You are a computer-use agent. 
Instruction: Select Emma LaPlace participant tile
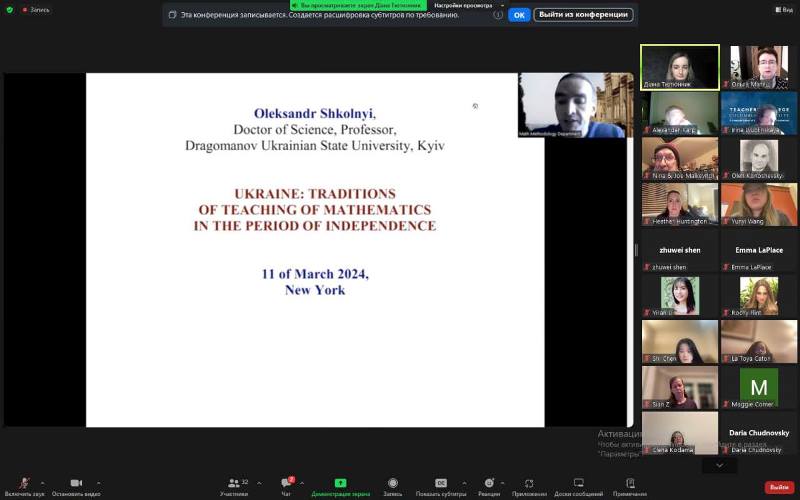point(759,250)
